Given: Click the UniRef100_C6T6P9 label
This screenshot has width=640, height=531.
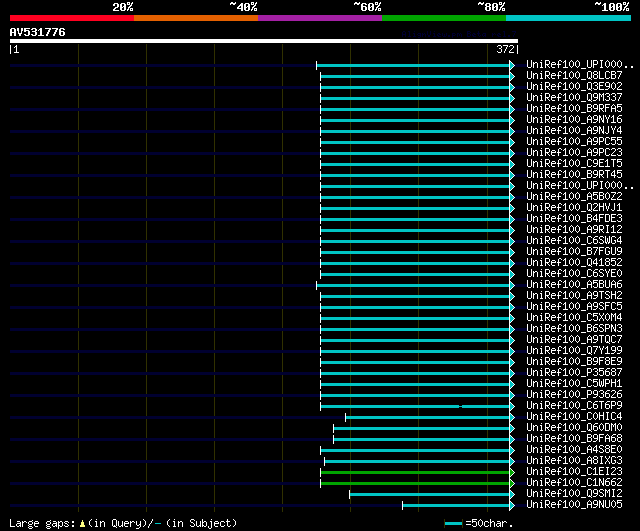Looking at the screenshot, I should pos(574,406).
